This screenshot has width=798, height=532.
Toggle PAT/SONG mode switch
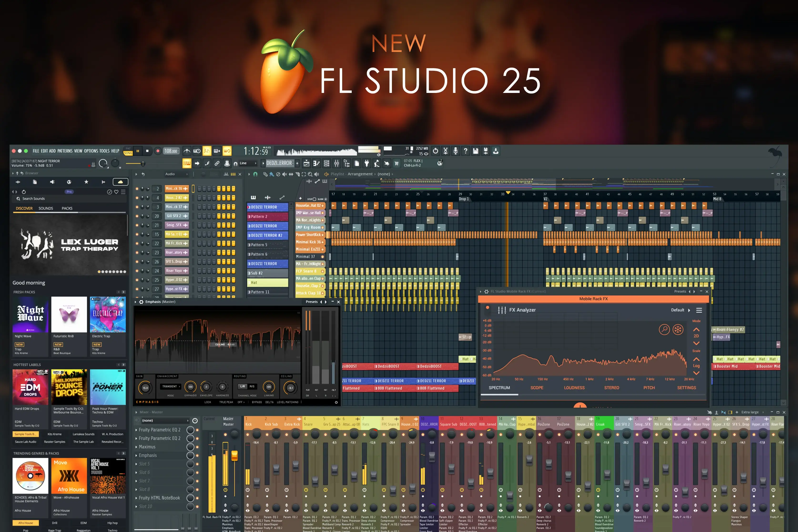pos(128,151)
